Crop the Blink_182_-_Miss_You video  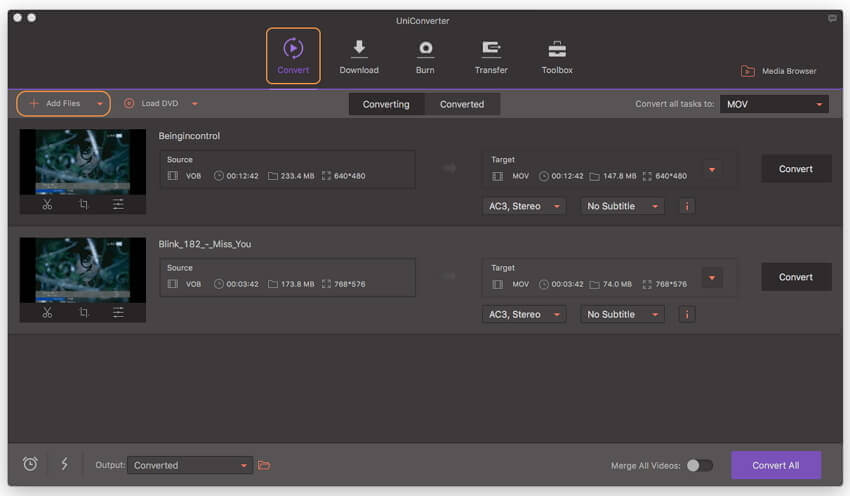83,313
